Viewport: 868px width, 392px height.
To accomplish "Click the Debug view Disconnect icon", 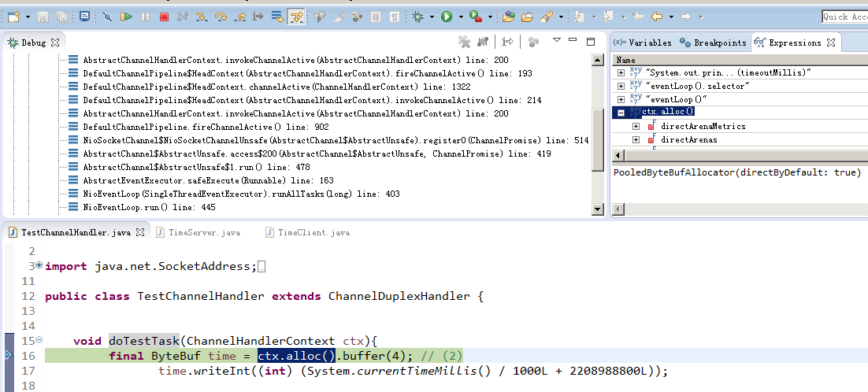I will coord(483,42).
